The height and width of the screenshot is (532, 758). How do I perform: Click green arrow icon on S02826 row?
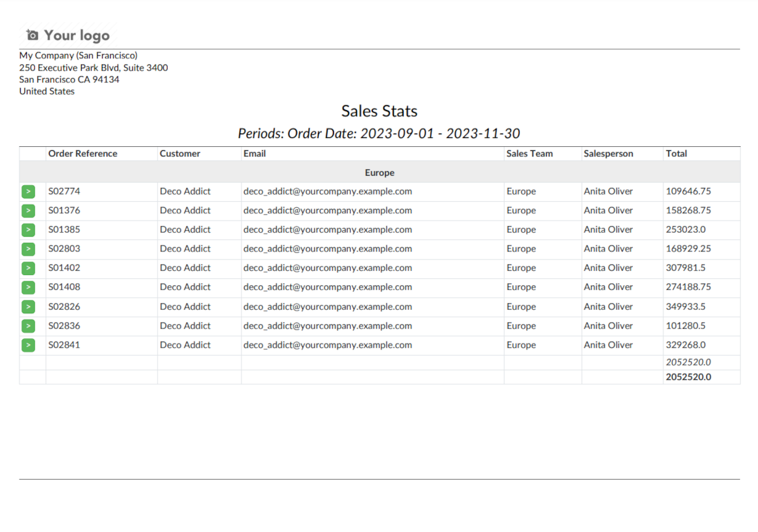28,307
